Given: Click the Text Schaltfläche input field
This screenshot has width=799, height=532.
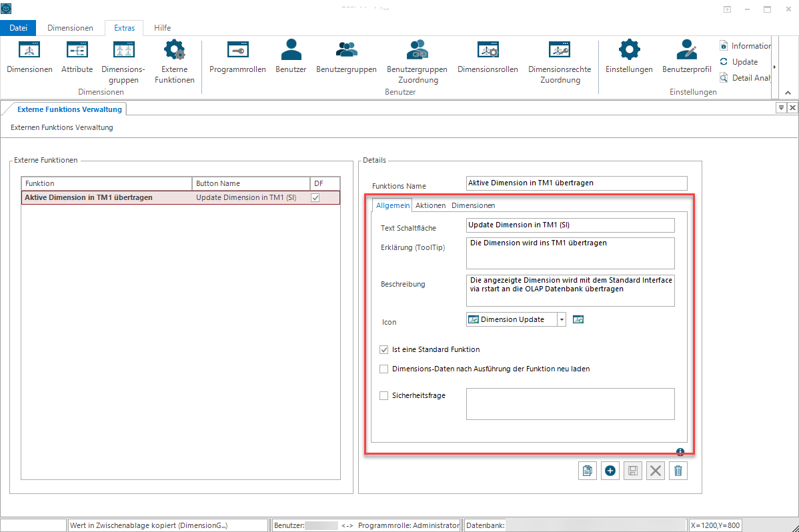Looking at the screenshot, I should coord(570,225).
